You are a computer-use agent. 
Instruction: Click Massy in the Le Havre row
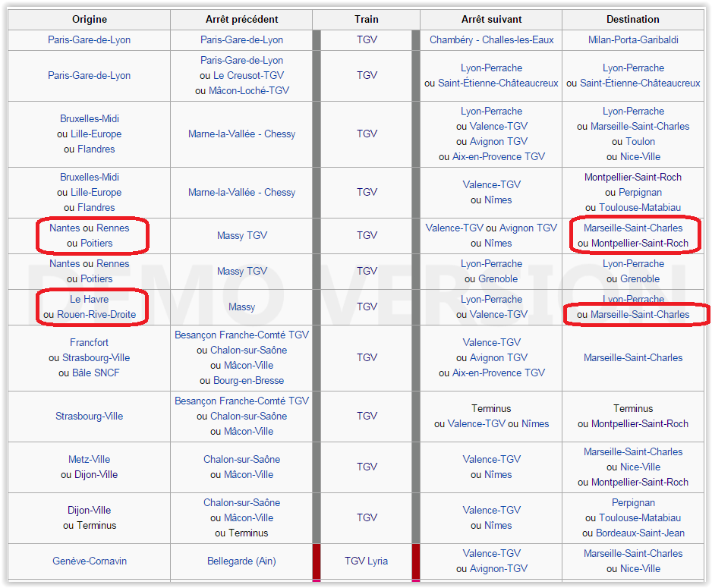(241, 307)
